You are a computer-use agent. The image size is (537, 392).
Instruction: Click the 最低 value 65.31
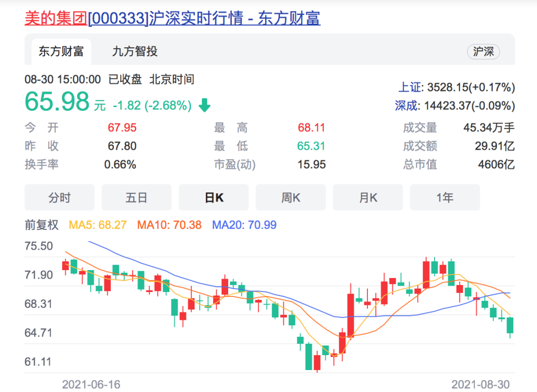click(x=311, y=146)
